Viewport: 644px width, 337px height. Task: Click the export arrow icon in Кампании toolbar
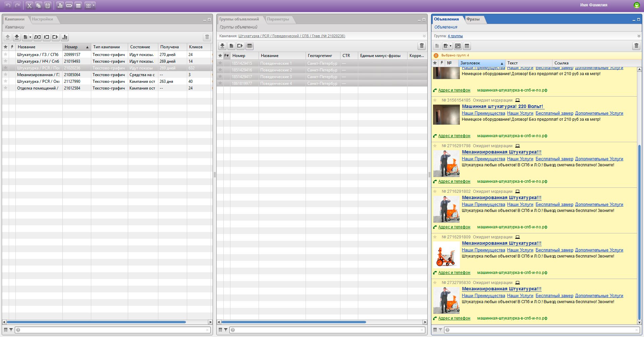point(56,37)
